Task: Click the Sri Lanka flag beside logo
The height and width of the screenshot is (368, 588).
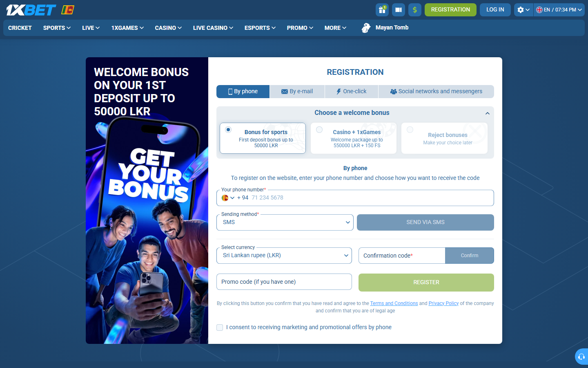Action: click(68, 10)
